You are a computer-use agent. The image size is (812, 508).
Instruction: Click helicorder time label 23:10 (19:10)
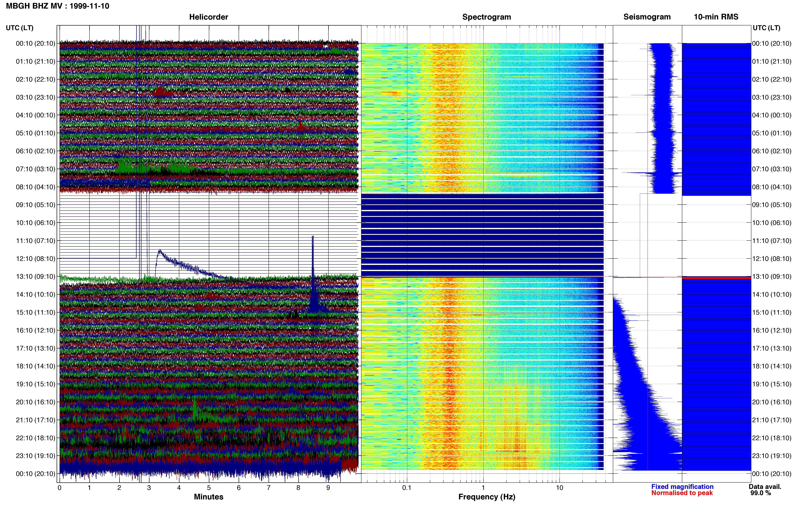coord(36,456)
